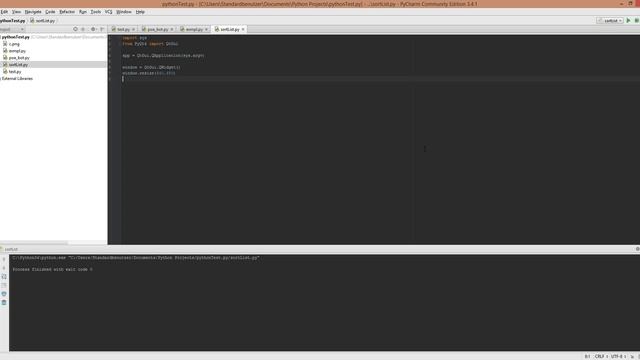Click the 'from PyQt4 import QtGui' line
This screenshot has height=360, width=640.
pos(150,44)
